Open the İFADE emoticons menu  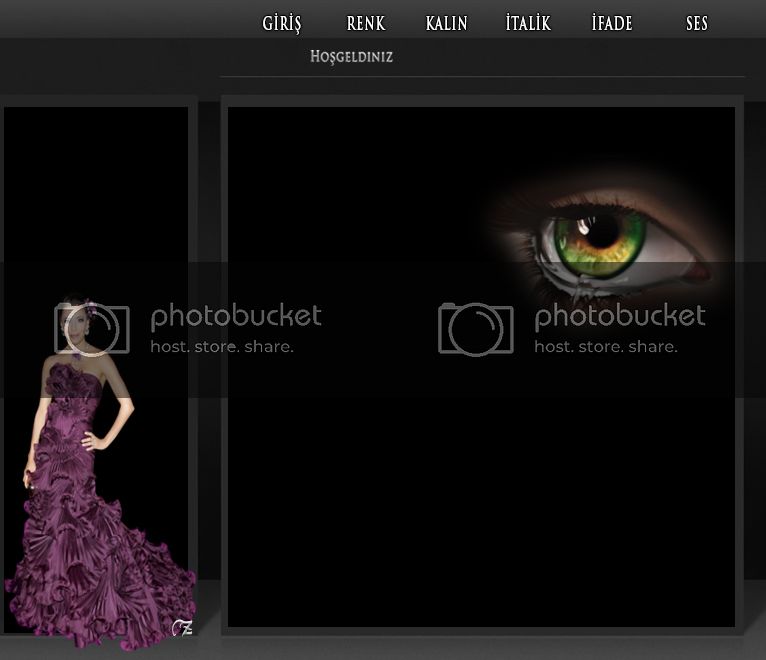(611, 24)
